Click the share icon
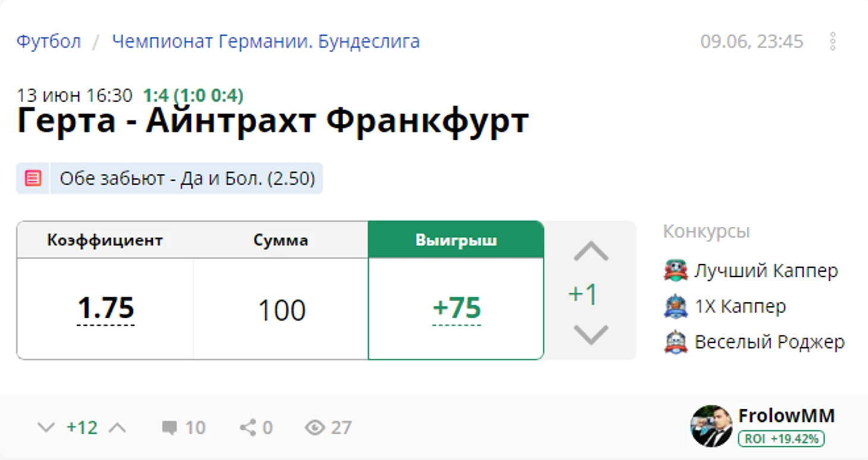Viewport: 868px width, 460px height. 248,427
